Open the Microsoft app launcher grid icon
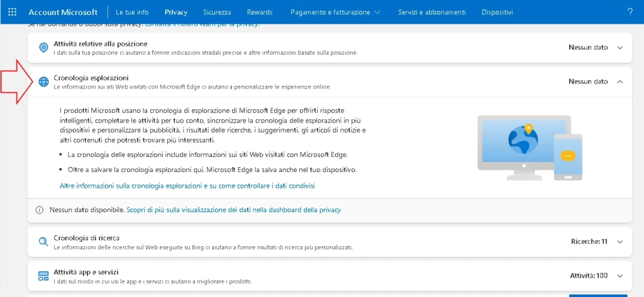This screenshot has height=297, width=644. pos(13,12)
